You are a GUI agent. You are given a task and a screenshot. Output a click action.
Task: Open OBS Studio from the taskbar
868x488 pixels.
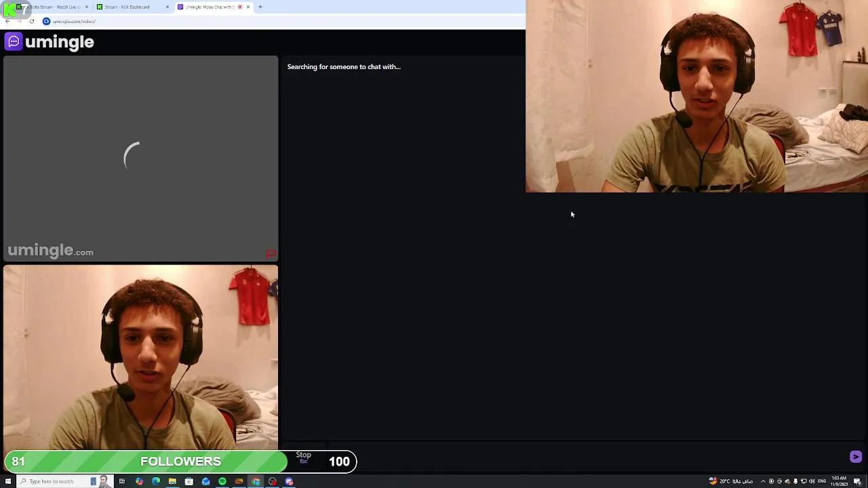[x=273, y=481]
